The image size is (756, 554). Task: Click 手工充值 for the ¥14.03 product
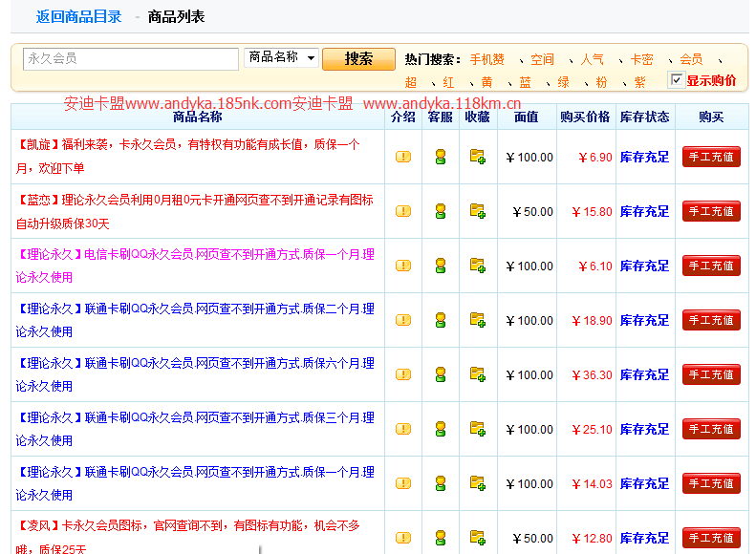tap(711, 483)
